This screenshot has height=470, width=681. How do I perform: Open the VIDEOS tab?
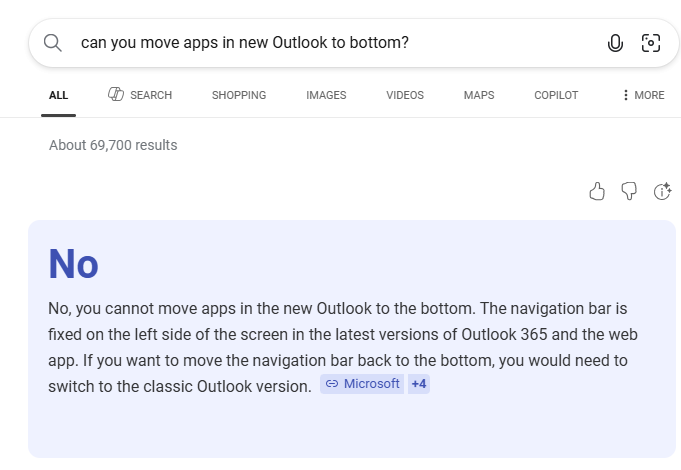(405, 95)
